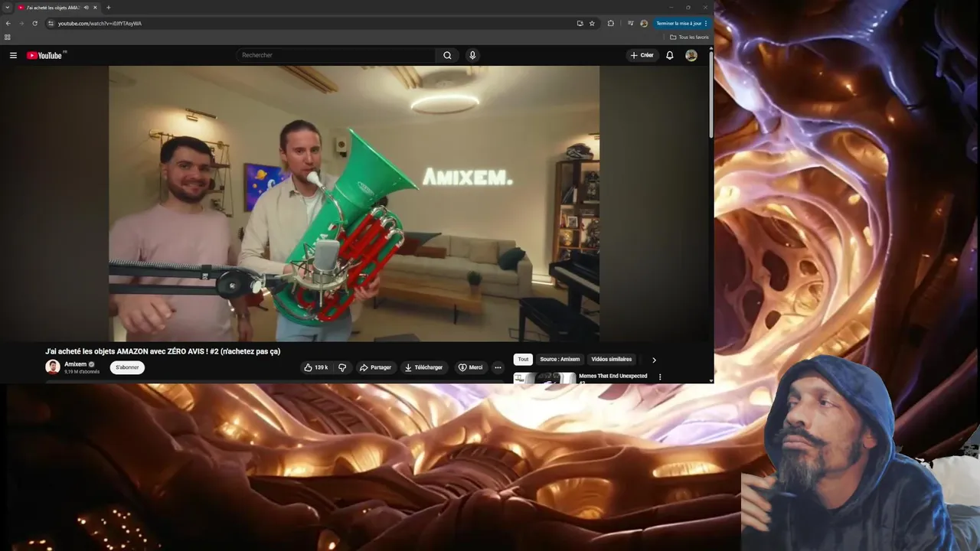Open the Amixem channel avatar

click(53, 367)
